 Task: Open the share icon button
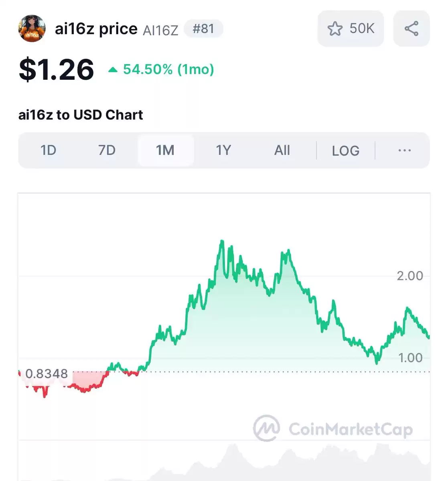412,29
